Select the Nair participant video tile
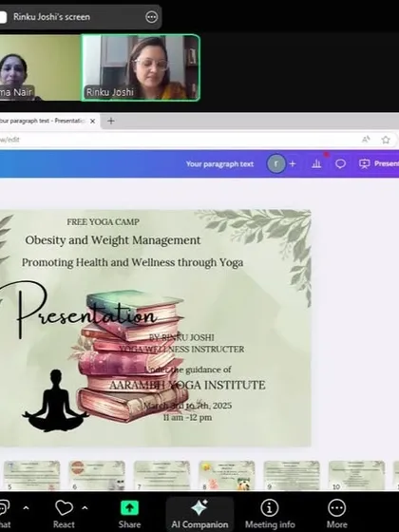This screenshot has height=532, width=399. pyautogui.click(x=40, y=67)
